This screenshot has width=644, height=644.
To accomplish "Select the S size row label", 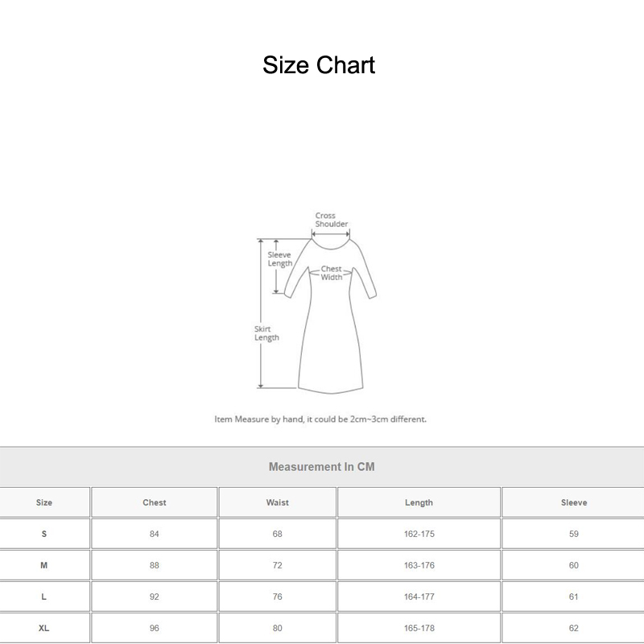I will coord(43,533).
